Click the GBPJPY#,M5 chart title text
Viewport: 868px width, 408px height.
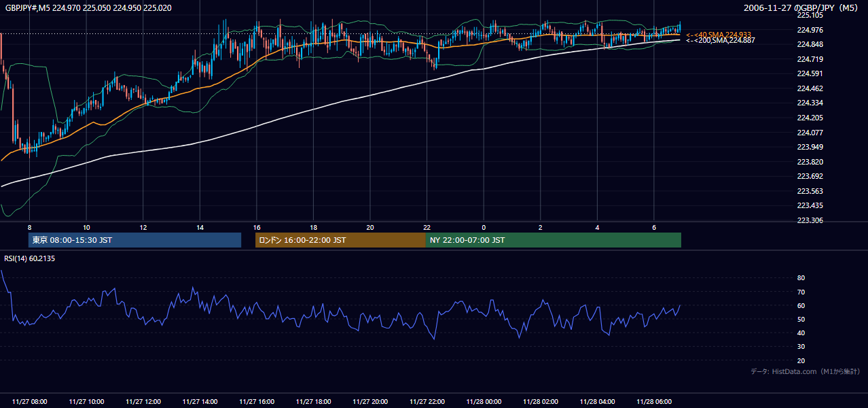(88, 7)
